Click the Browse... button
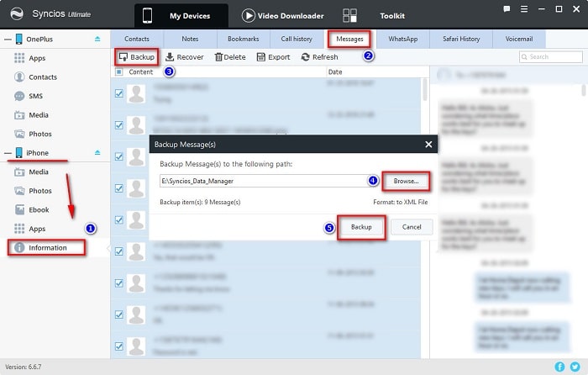This screenshot has height=375, width=588. coord(406,181)
